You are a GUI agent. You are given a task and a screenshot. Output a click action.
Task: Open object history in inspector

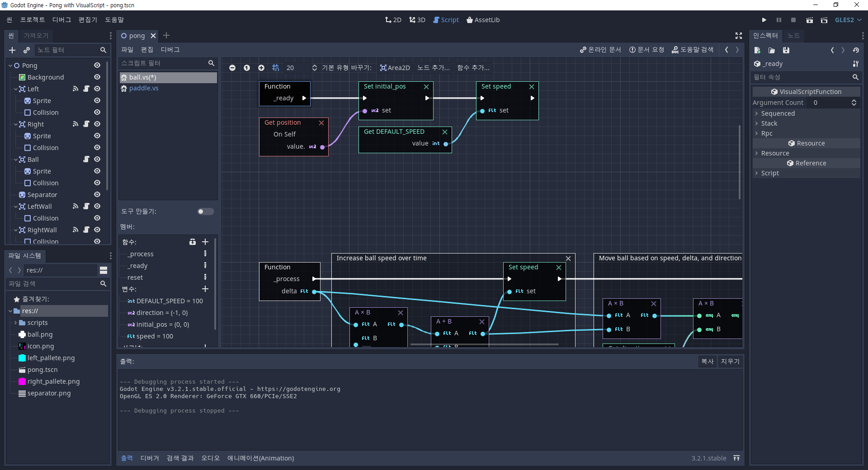coord(856,50)
